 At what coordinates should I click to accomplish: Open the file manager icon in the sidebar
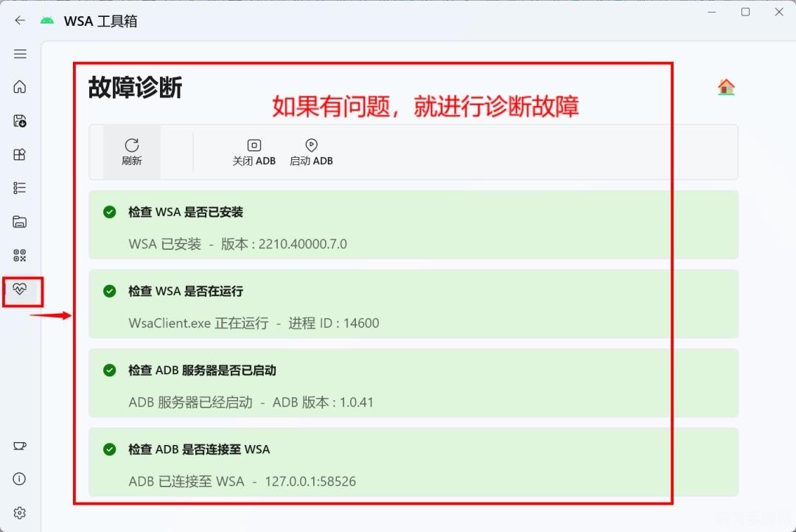[x=20, y=221]
